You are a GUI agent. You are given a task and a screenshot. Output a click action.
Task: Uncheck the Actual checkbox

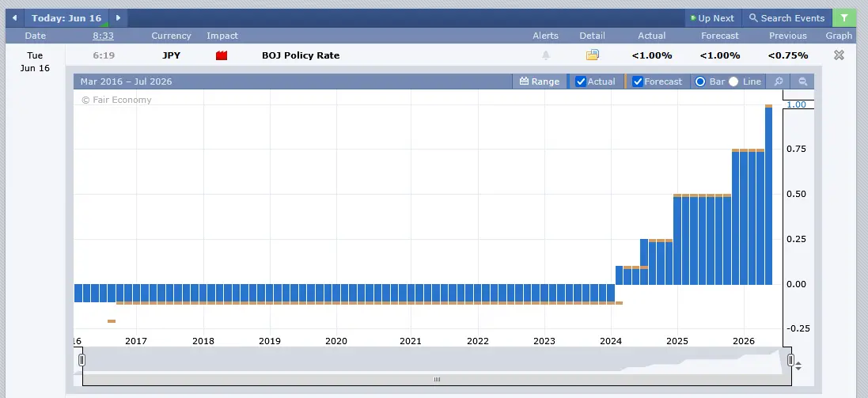click(x=581, y=81)
